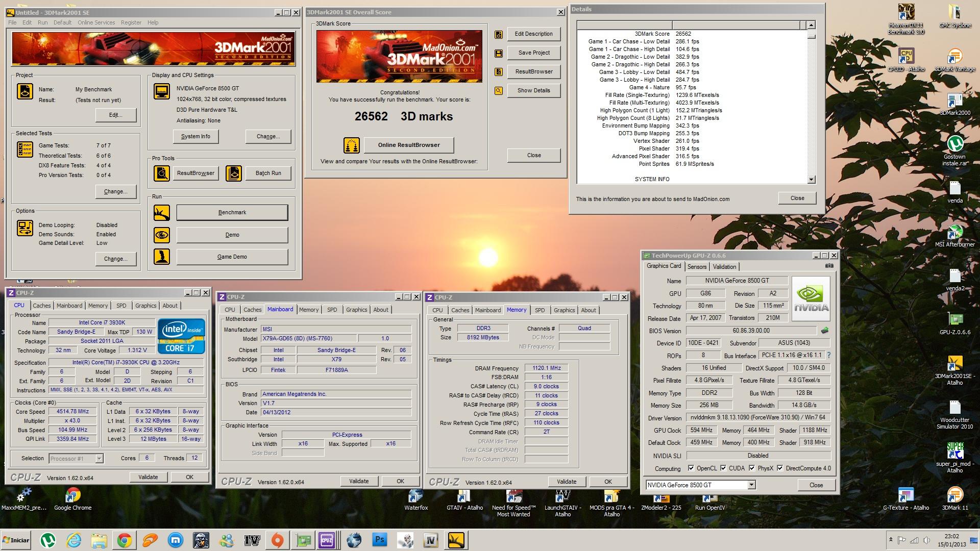Click the Bus Interface question mark in GPU-Z
This screenshot has width=980, height=551.
click(x=828, y=355)
